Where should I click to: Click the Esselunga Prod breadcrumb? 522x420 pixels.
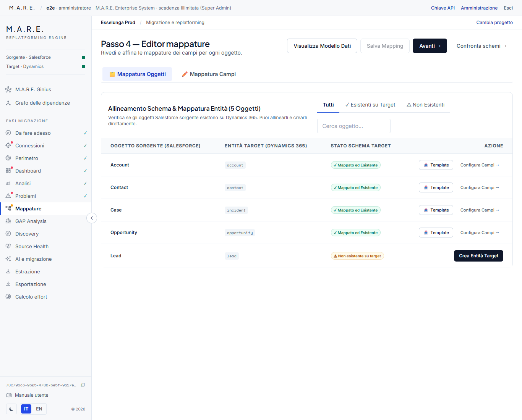click(x=118, y=23)
